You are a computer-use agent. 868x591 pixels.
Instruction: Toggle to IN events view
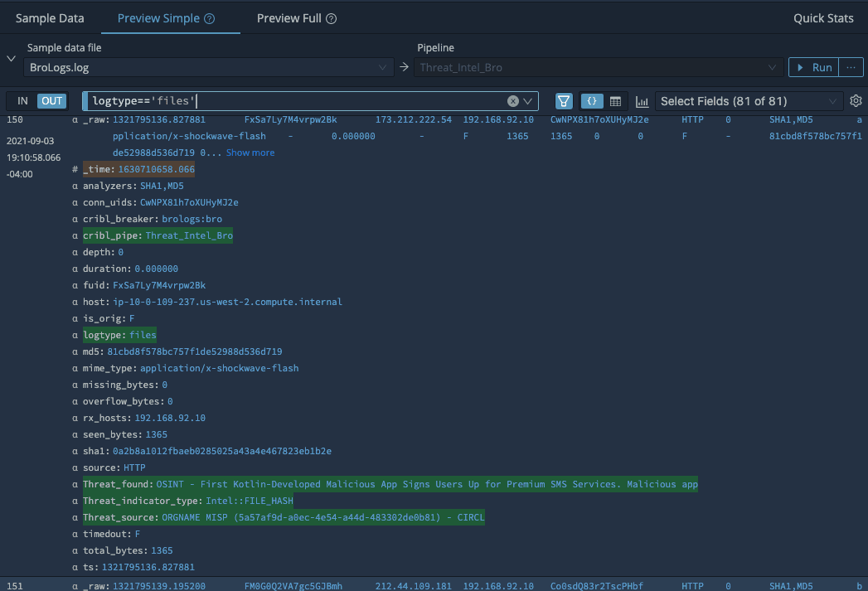[22, 101]
